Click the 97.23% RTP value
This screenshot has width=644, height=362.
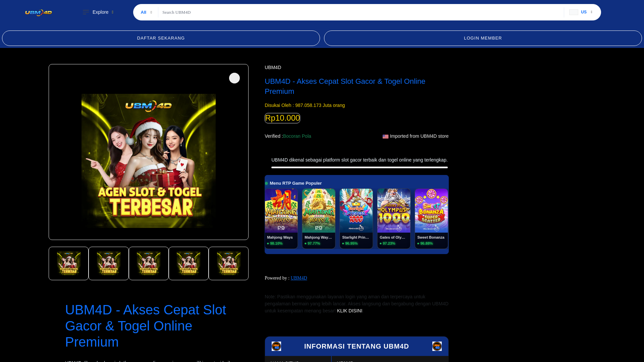pos(389,243)
